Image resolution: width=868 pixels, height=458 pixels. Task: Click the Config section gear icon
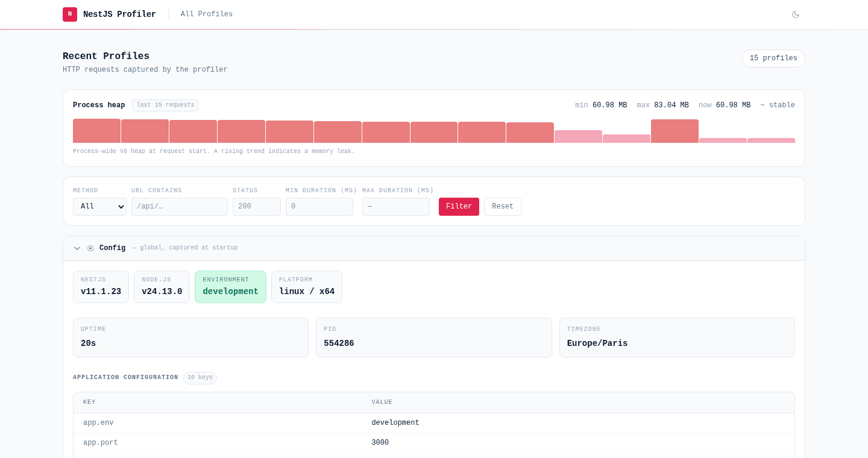90,248
